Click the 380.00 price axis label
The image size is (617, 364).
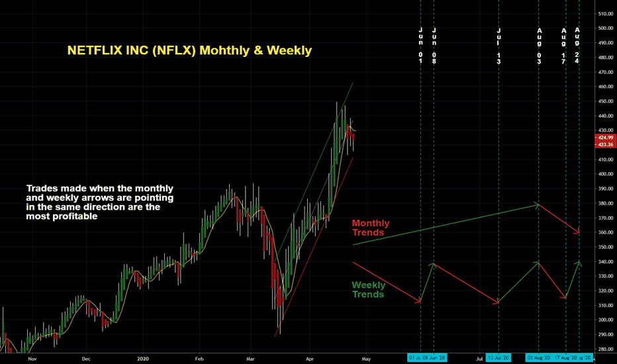606,203
